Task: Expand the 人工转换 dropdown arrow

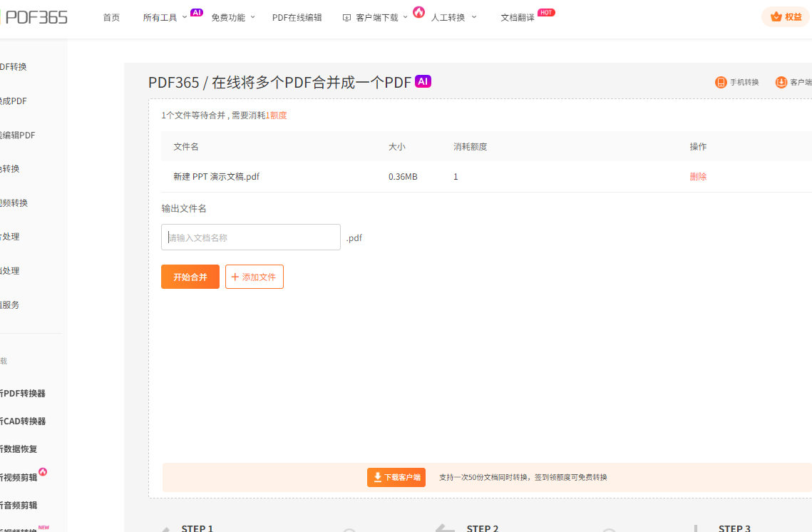Action: 474,17
